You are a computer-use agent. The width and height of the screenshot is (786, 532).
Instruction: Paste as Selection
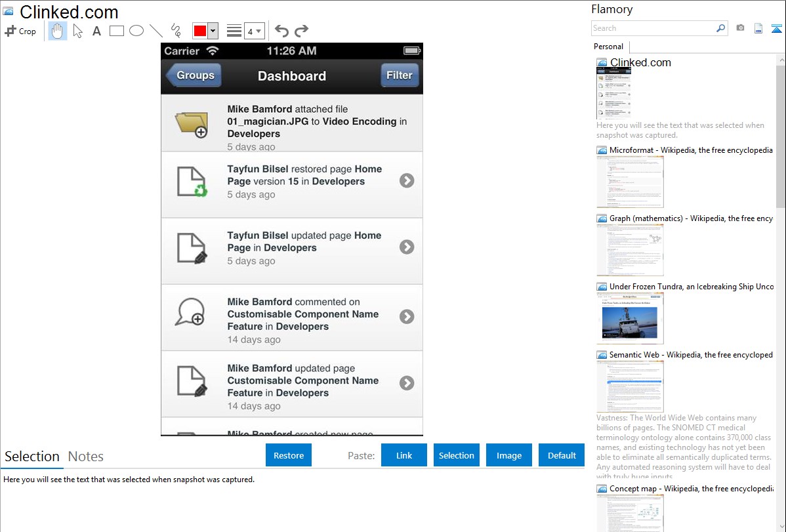pyautogui.click(x=457, y=455)
